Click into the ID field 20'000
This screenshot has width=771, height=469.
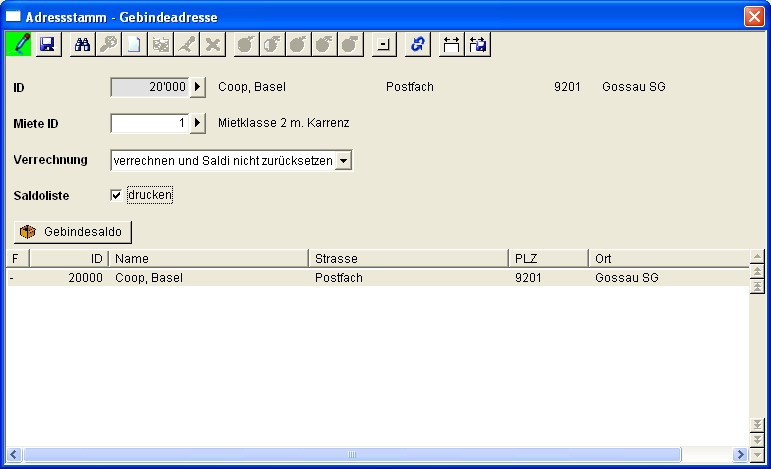150,87
